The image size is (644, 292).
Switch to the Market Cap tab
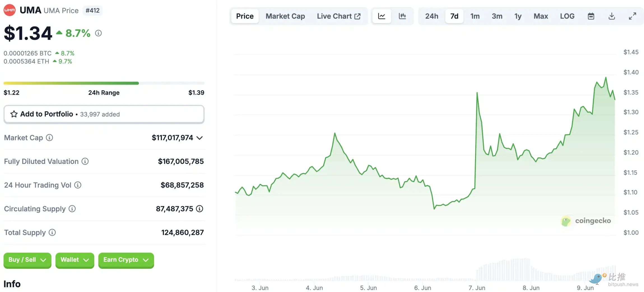click(285, 16)
